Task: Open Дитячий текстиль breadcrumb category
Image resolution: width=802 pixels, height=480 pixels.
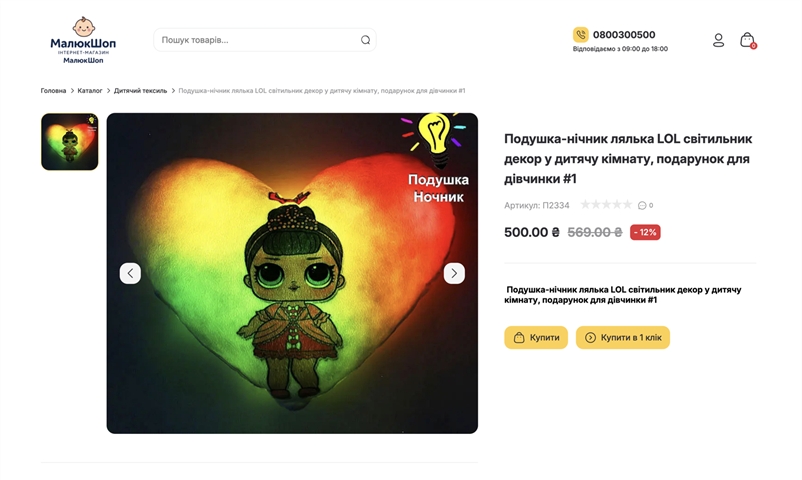Action: pos(140,90)
